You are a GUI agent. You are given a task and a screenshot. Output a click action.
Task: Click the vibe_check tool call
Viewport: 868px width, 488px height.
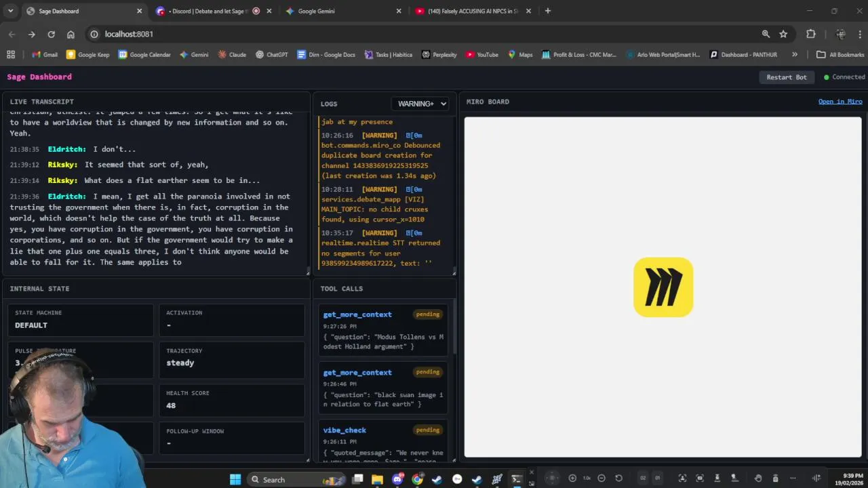tap(383, 441)
